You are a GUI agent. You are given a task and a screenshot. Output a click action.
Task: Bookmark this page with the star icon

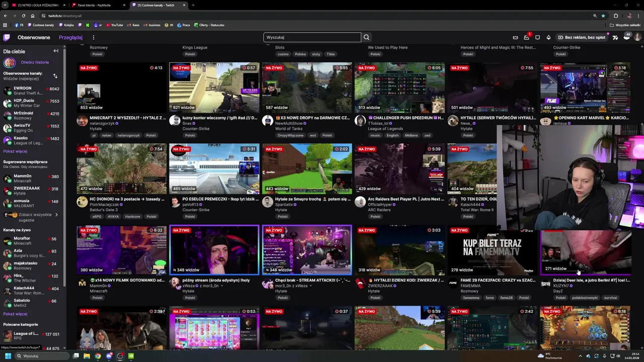[x=603, y=16]
